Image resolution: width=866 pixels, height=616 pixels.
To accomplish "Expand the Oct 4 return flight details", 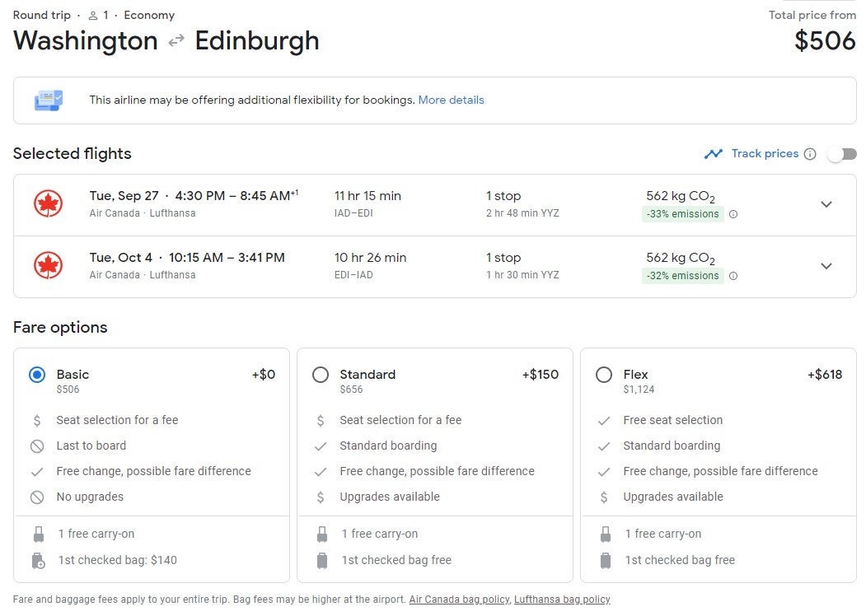I will pyautogui.click(x=826, y=266).
